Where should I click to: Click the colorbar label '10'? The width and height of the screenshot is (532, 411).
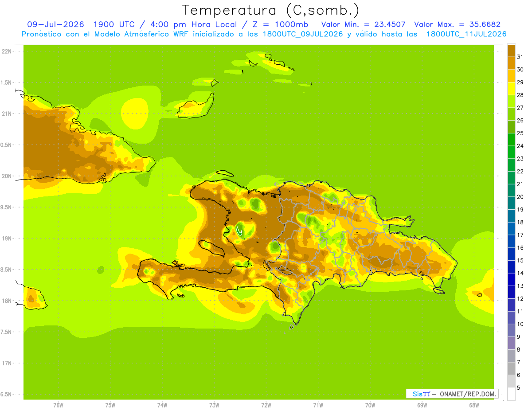pyautogui.click(x=520, y=324)
